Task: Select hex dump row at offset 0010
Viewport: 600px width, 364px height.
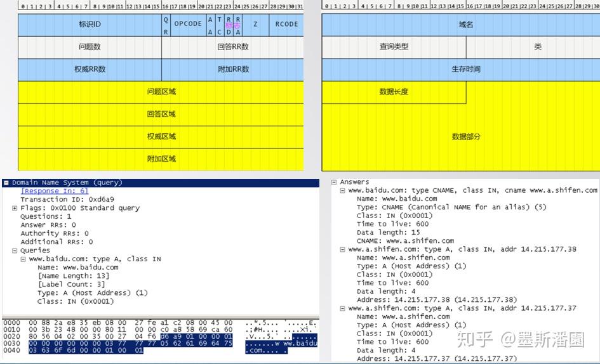Action: tap(160, 330)
